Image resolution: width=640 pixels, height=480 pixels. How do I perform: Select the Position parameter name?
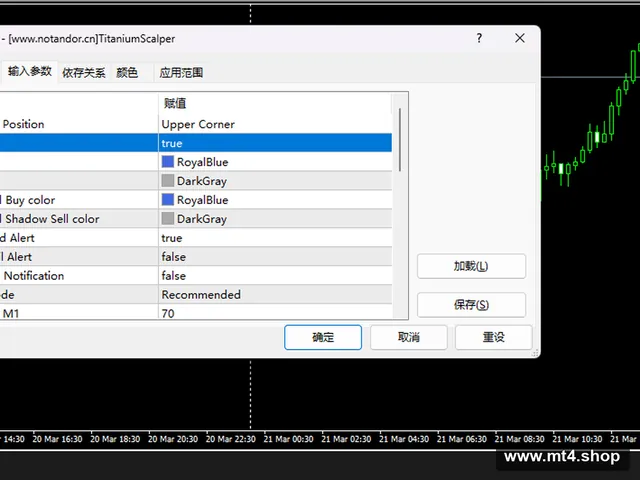pyautogui.click(x=23, y=124)
